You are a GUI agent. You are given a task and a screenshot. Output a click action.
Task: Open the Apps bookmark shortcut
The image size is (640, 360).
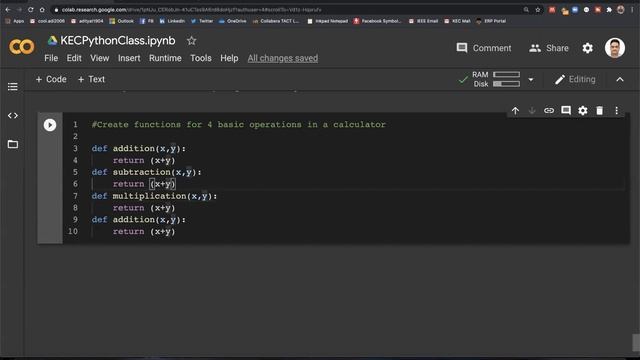tap(15, 21)
